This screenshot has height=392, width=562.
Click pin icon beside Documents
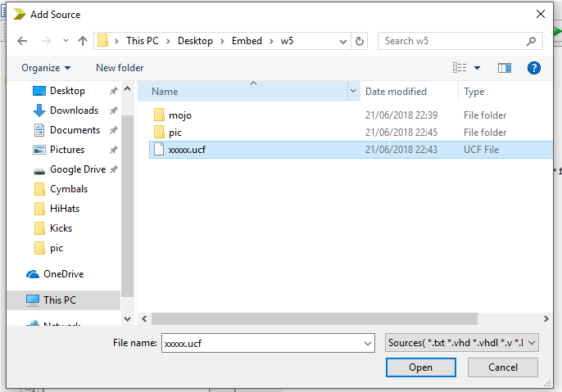tap(114, 130)
